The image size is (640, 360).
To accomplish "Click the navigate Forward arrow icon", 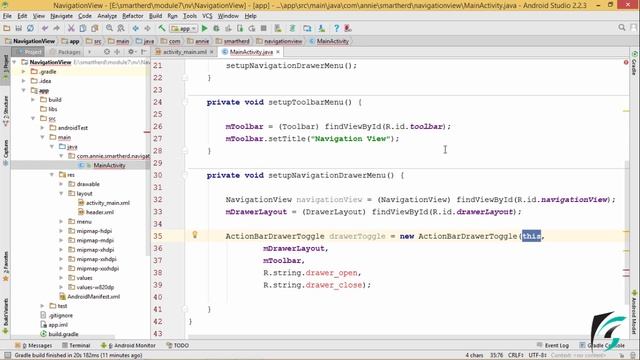I will point(147,28).
